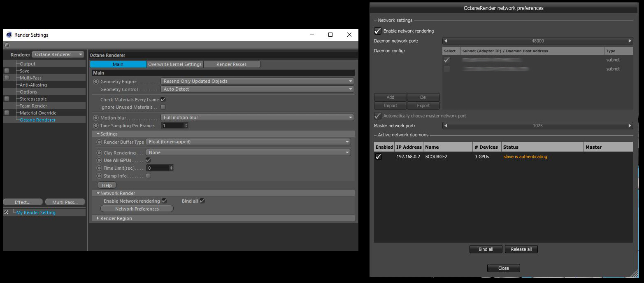Toggle animation dot beside Geometry Engine
This screenshot has width=644, height=283.
tap(96, 82)
